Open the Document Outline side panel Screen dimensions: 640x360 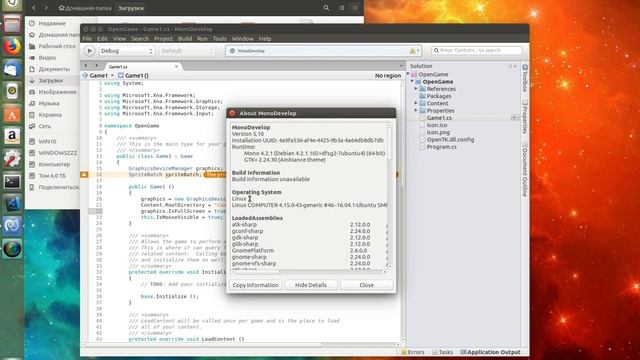[x=525, y=169]
